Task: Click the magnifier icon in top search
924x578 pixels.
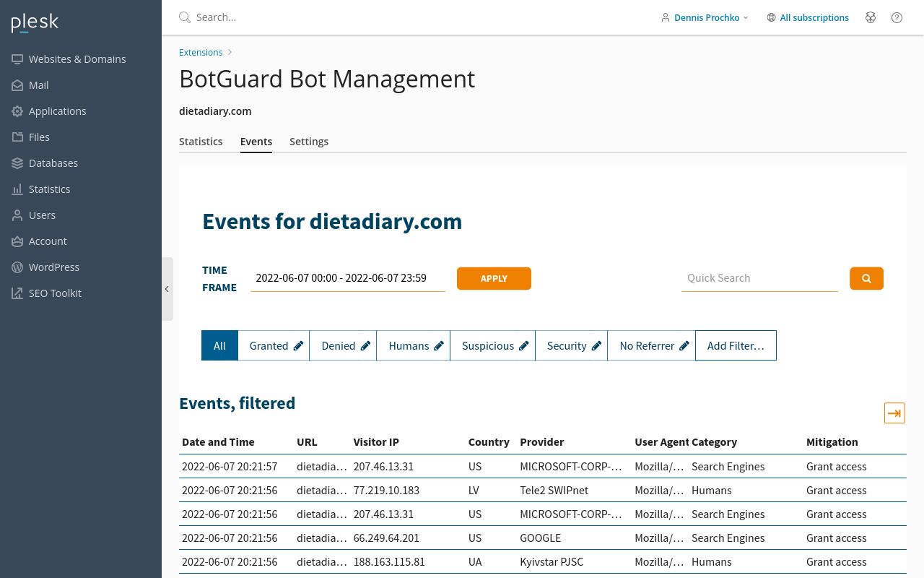Action: (185, 17)
